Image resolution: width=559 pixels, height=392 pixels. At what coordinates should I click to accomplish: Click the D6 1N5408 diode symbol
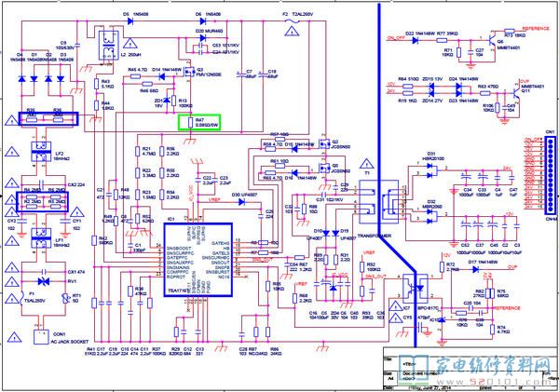click(x=202, y=21)
